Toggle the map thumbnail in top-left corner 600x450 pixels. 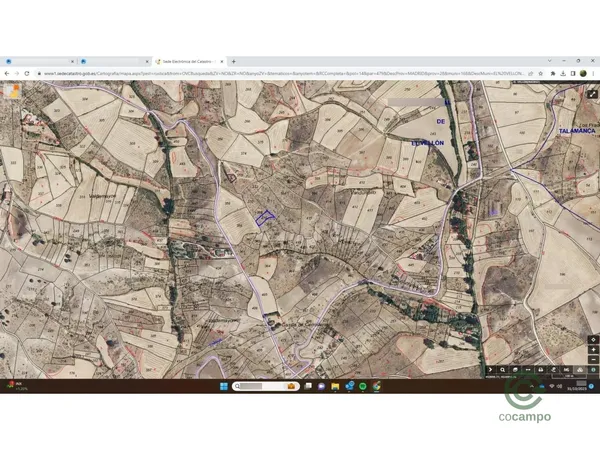coord(12,90)
